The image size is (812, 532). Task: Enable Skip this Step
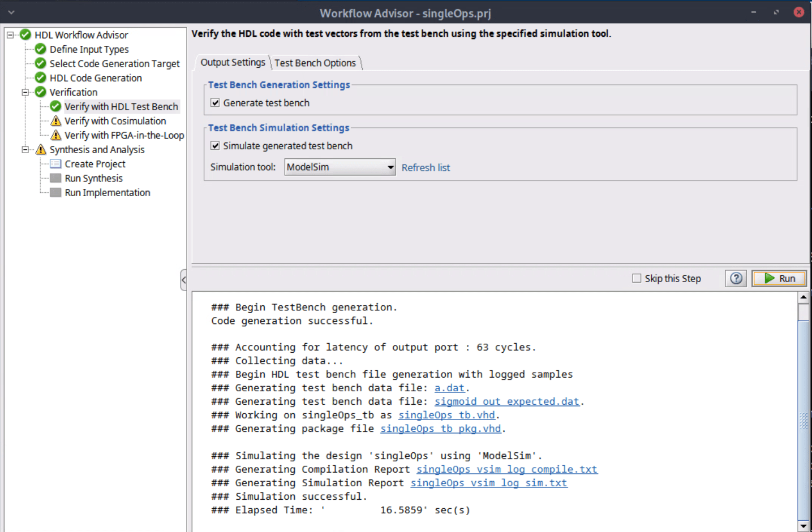tap(637, 278)
